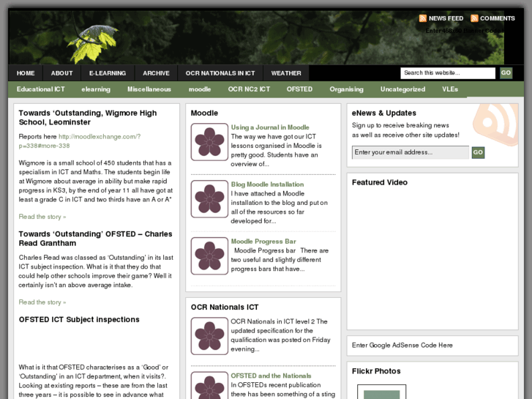Open Blog Moodle Installation link
The width and height of the screenshot is (532, 399).
tap(267, 184)
